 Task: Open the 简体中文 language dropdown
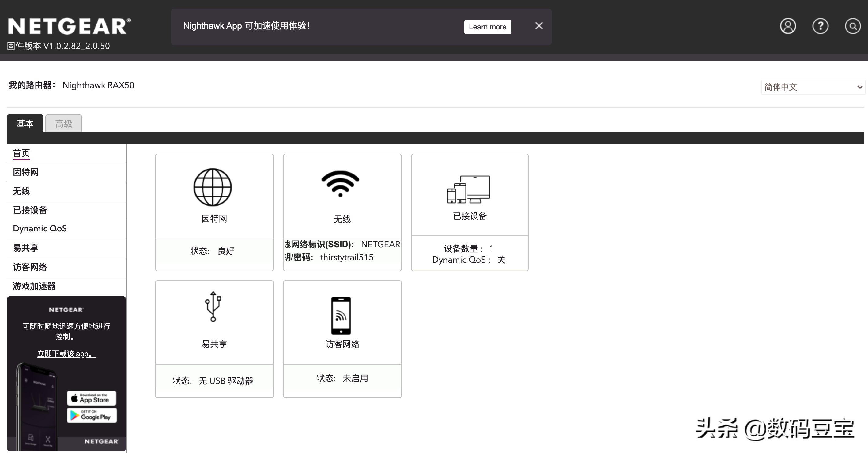[813, 87]
